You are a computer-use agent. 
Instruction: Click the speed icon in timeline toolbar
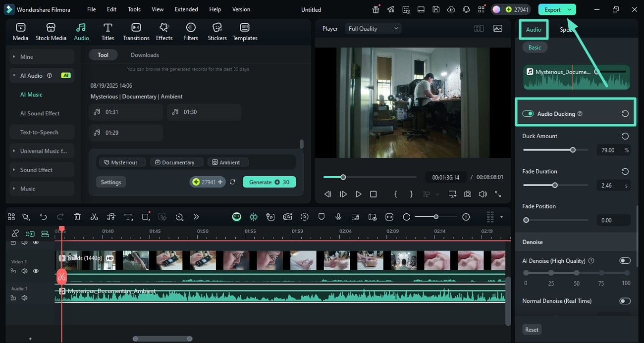pyautogui.click(x=179, y=217)
